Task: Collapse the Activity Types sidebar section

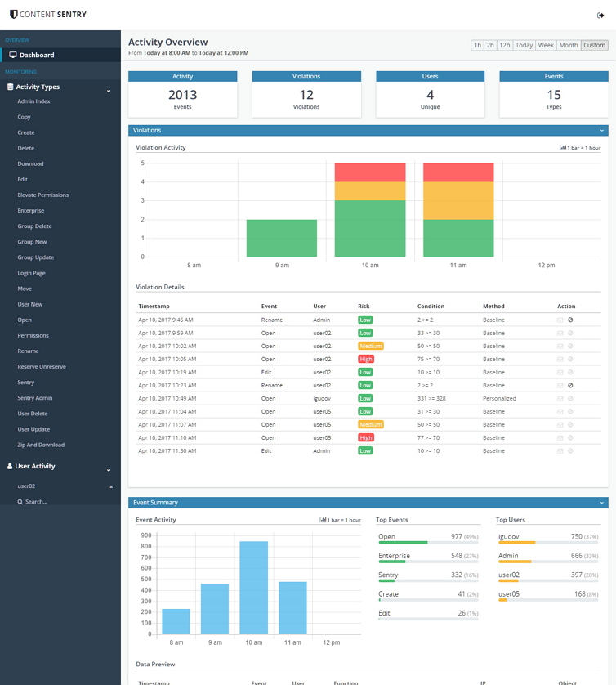Action: [x=109, y=91]
